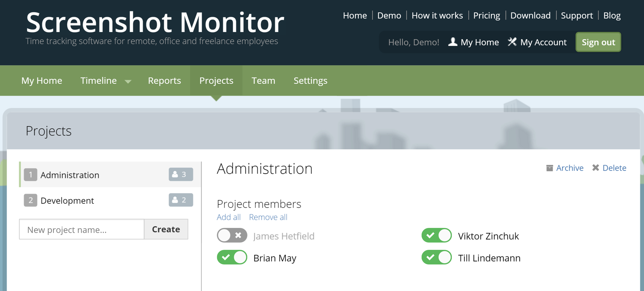Viewport: 644px width, 291px height.
Task: Open Settings in the green navigation bar
Action: [x=310, y=81]
